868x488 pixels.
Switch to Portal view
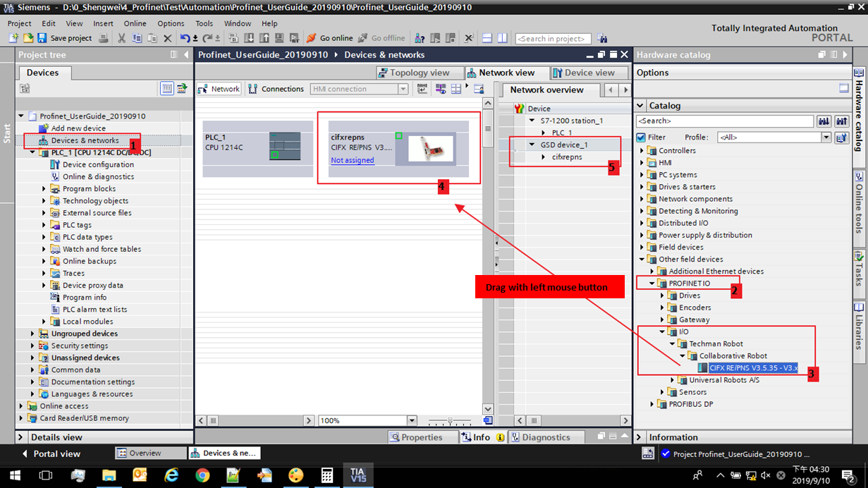tap(51, 453)
